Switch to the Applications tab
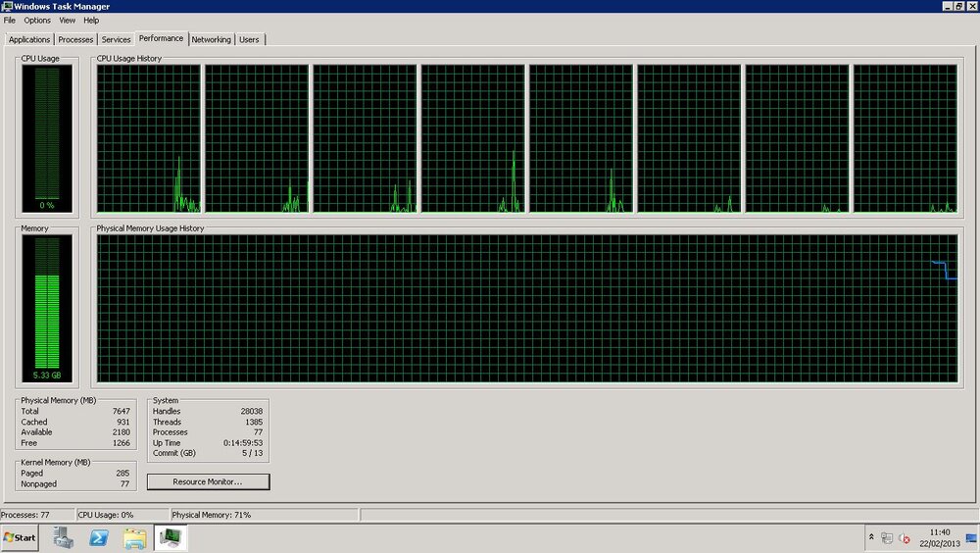The height and width of the screenshot is (553, 980). (29, 39)
